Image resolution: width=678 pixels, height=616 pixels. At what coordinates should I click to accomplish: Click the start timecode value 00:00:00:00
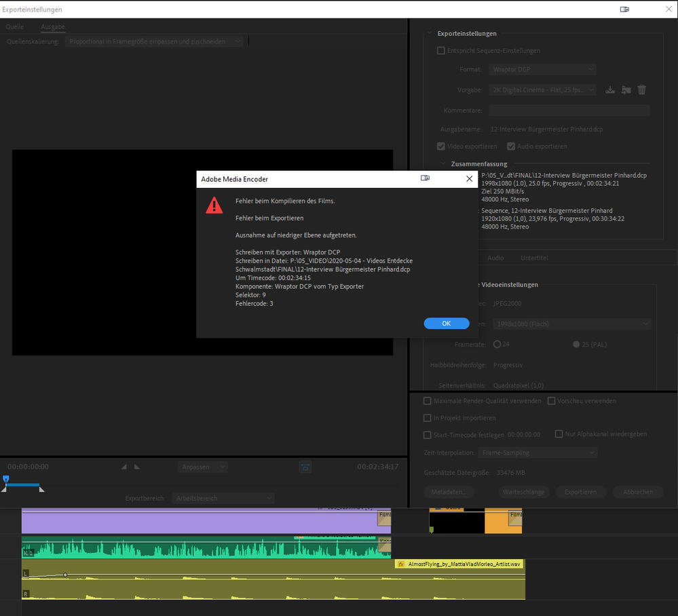click(524, 435)
